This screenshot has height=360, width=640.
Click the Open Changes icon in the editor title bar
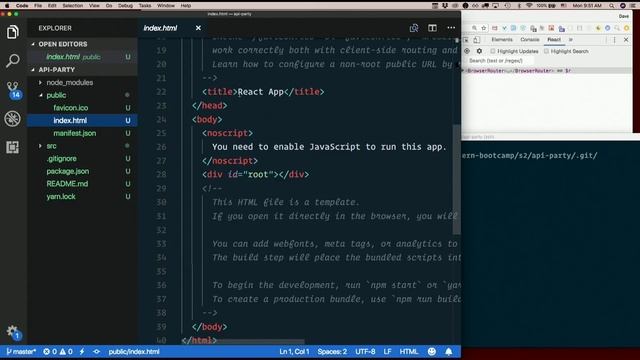pos(414,28)
